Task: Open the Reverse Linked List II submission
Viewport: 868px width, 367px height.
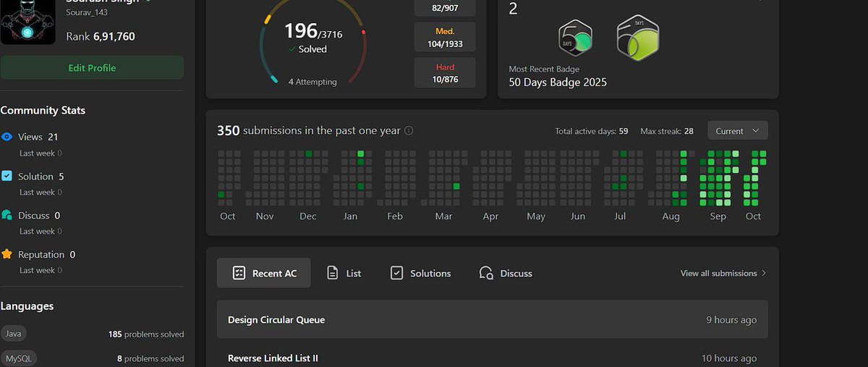Action: click(493, 358)
